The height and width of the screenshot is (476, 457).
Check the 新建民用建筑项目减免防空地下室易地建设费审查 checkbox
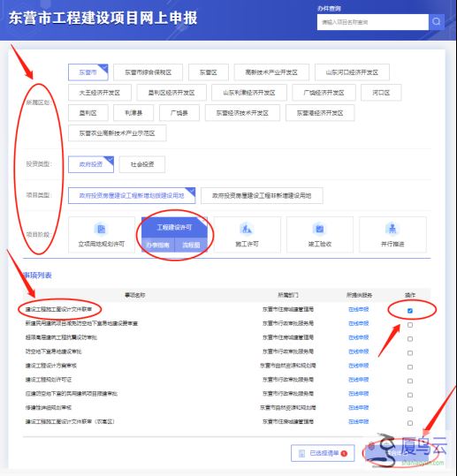click(410, 325)
